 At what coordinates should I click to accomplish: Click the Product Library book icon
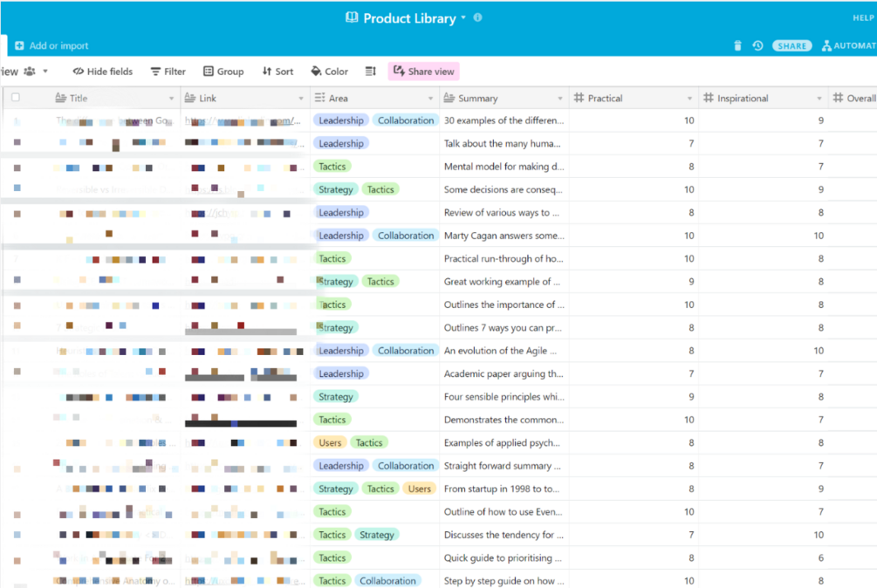[x=352, y=18]
